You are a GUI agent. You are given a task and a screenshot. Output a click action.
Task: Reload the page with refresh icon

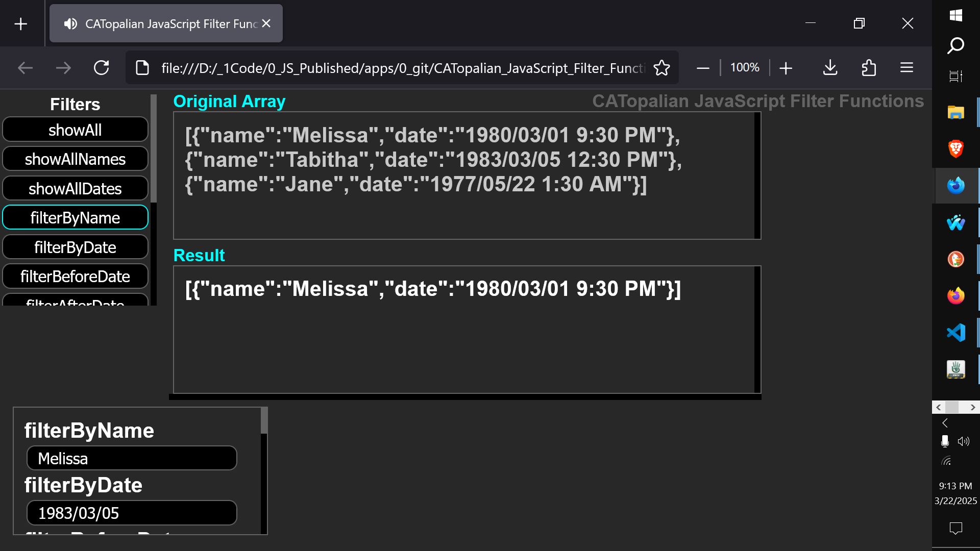pos(102,68)
